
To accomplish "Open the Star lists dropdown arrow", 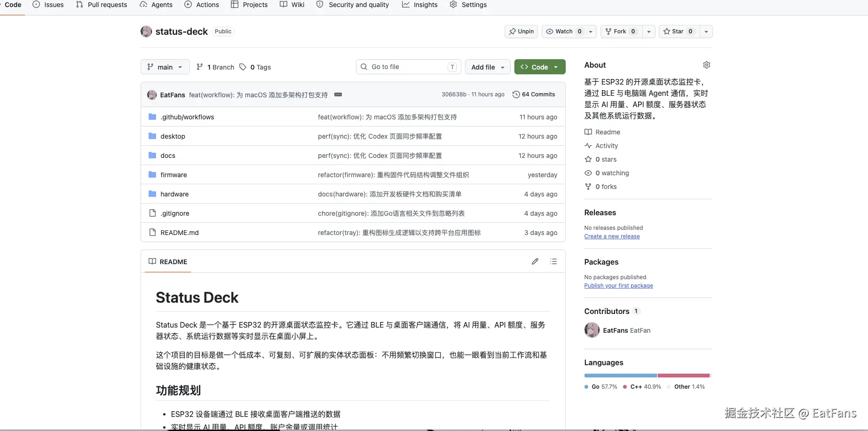I will click(x=706, y=31).
